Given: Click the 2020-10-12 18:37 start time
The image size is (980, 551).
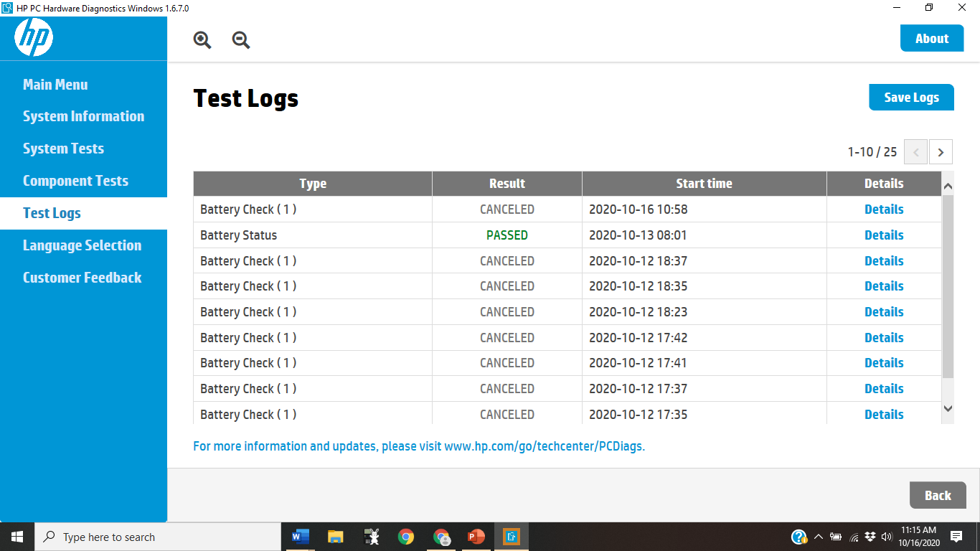Looking at the screenshot, I should point(639,261).
